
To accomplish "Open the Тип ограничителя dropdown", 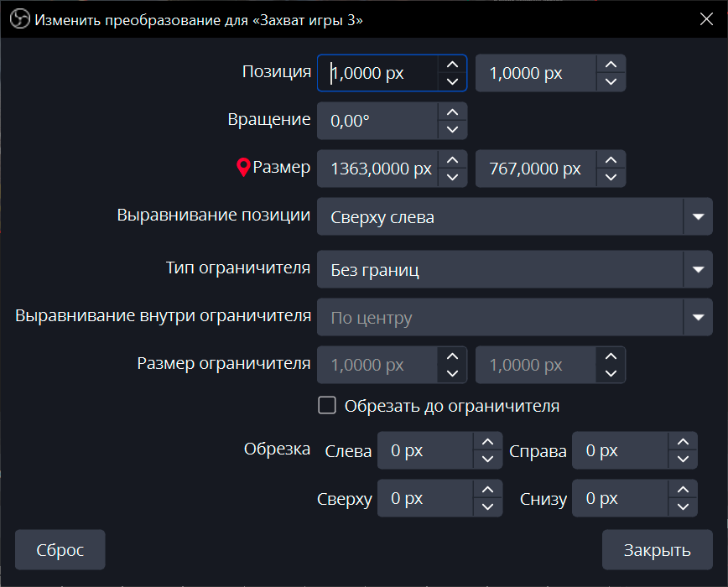I will click(x=698, y=269).
